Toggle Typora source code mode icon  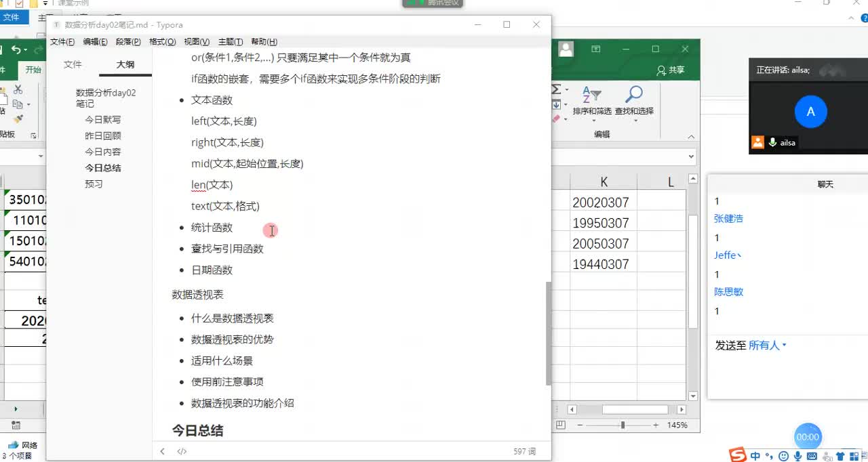point(182,451)
